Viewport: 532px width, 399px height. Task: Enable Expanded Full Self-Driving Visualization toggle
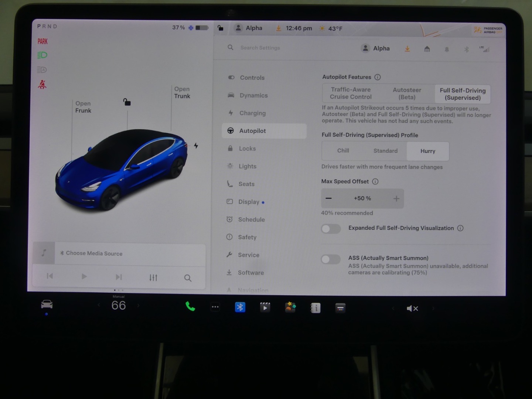(x=331, y=229)
